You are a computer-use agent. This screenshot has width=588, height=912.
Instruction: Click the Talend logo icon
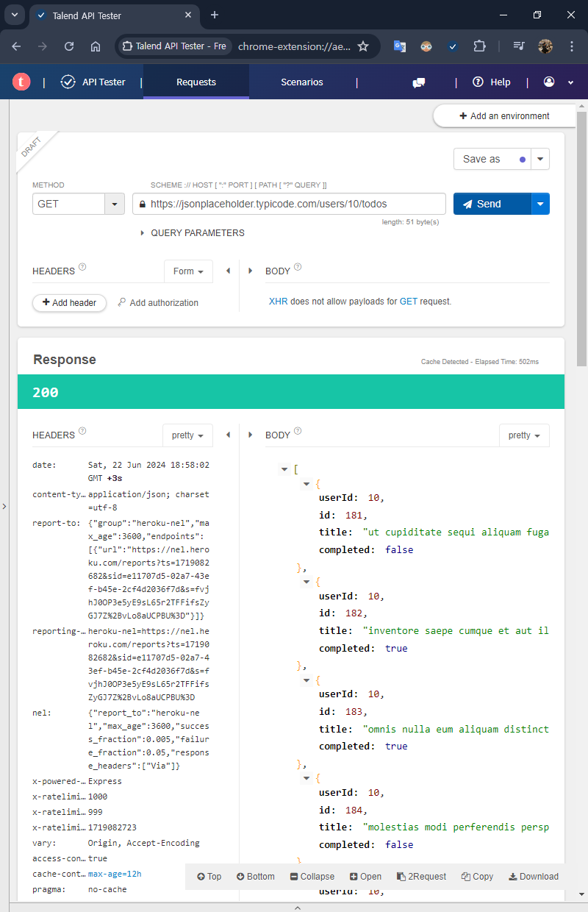(21, 82)
